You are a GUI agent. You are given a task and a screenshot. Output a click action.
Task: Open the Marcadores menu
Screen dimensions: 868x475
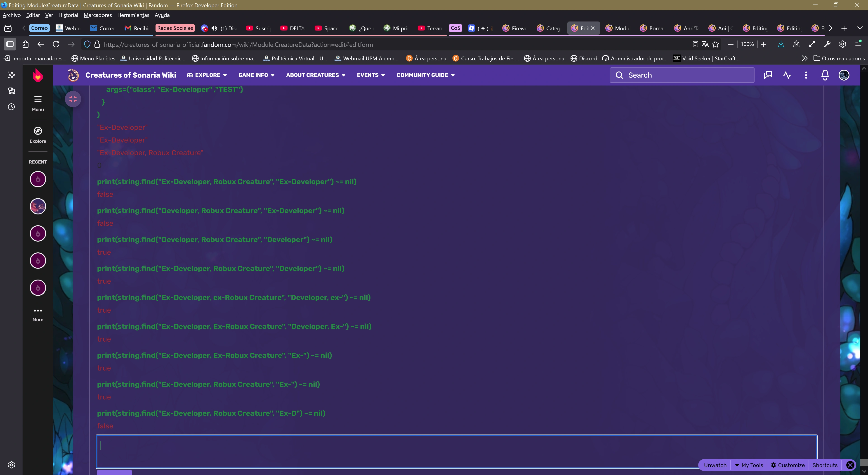click(97, 15)
